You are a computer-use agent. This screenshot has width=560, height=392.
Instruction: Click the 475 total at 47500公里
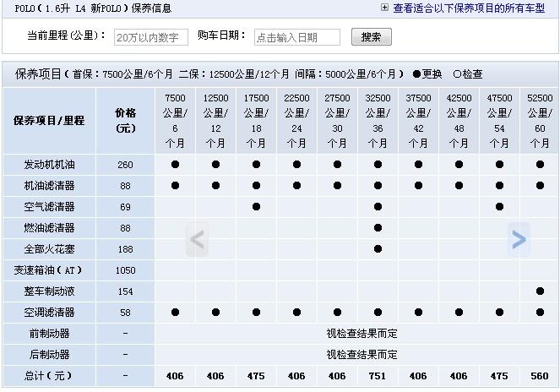[x=499, y=376]
